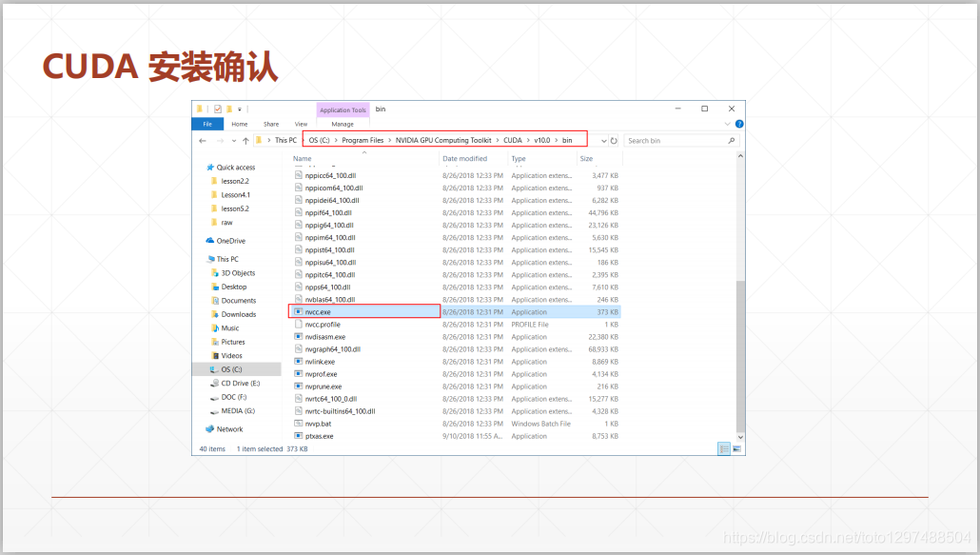Open Music in the navigation pane
The height and width of the screenshot is (555, 980).
pos(225,328)
